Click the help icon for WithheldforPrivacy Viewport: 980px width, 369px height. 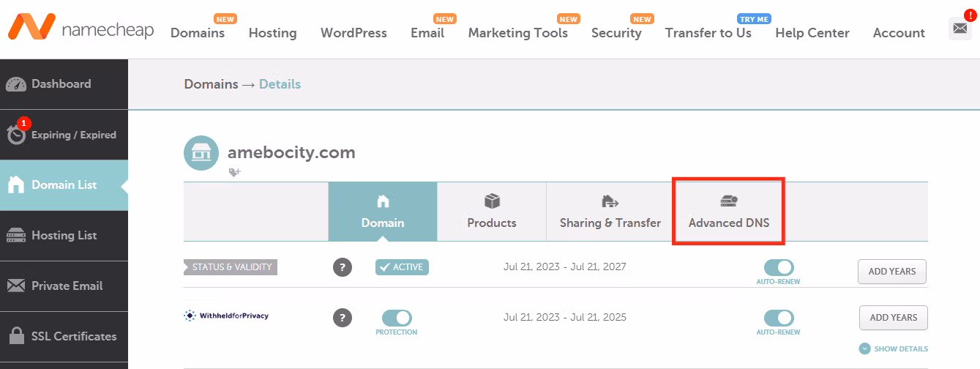(343, 318)
